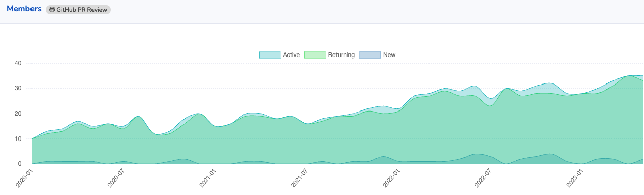Click the 20 y-axis value
Viewport: 644px width, 195px height.
(18, 114)
